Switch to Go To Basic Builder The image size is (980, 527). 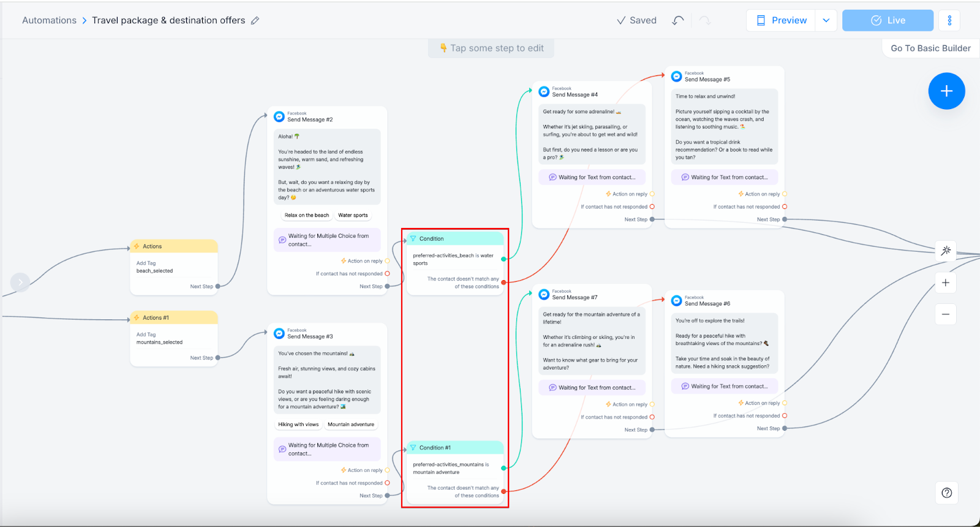click(930, 48)
